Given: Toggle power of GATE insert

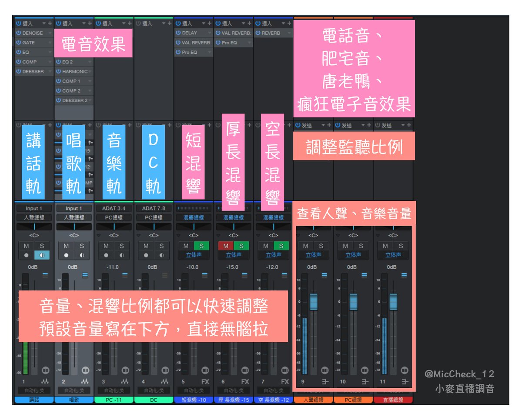Looking at the screenshot, I should click(x=18, y=43).
